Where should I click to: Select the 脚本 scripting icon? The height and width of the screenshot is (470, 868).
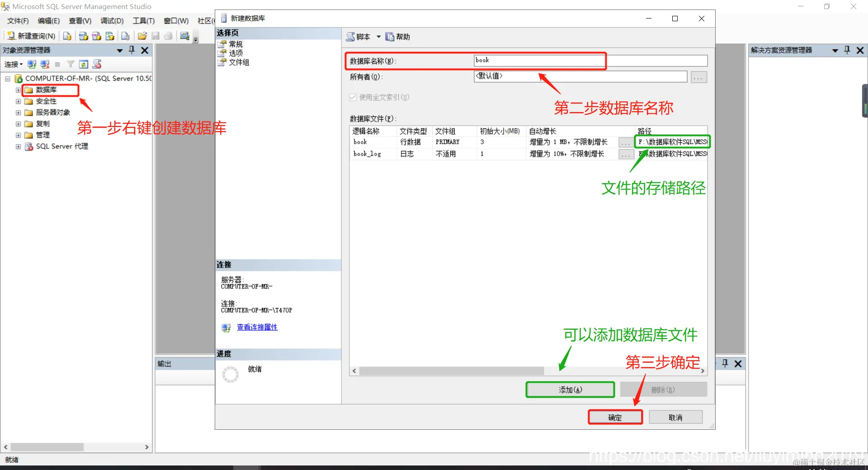click(x=350, y=37)
